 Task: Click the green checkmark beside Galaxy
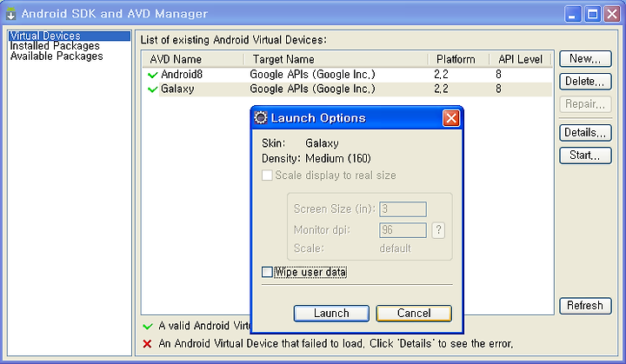[x=152, y=89]
